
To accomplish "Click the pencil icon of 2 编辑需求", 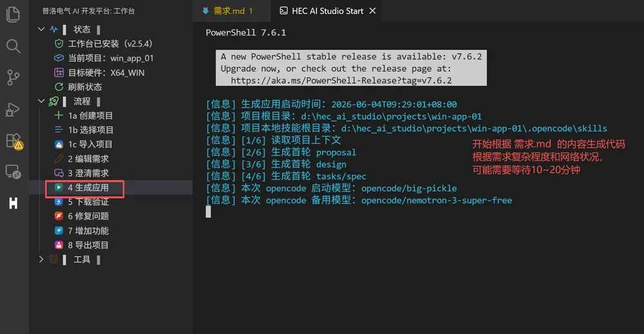I will tap(59, 159).
